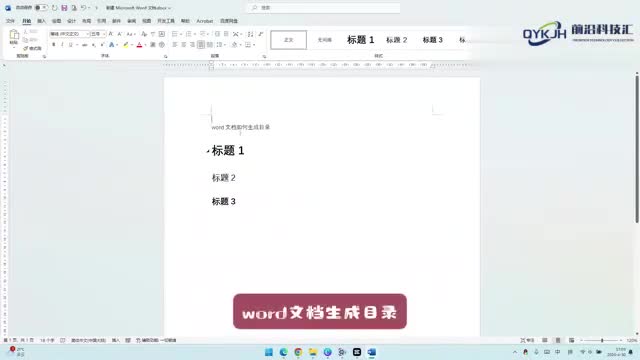The height and width of the screenshot is (360, 640).
Task: Click the Sort icon in paragraph group
Action: (251, 34)
